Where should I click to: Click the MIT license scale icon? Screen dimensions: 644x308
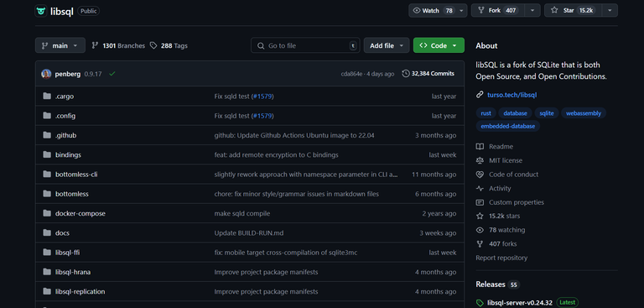(x=480, y=161)
